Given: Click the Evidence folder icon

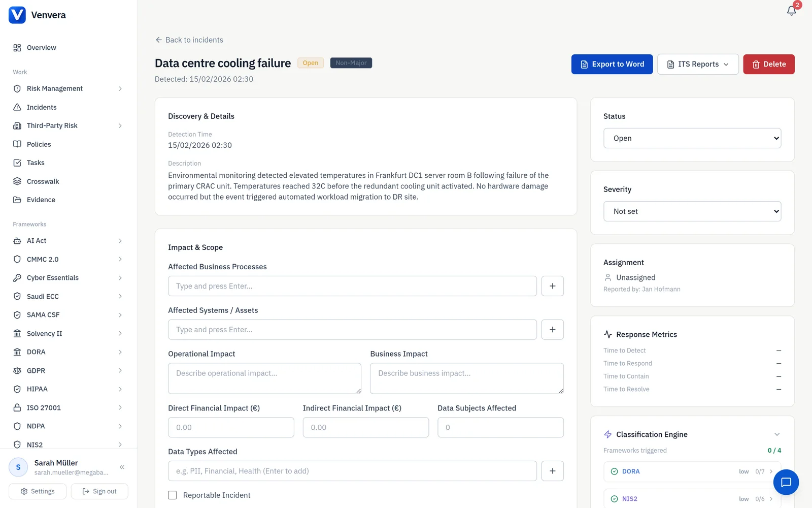Looking at the screenshot, I should click(17, 200).
